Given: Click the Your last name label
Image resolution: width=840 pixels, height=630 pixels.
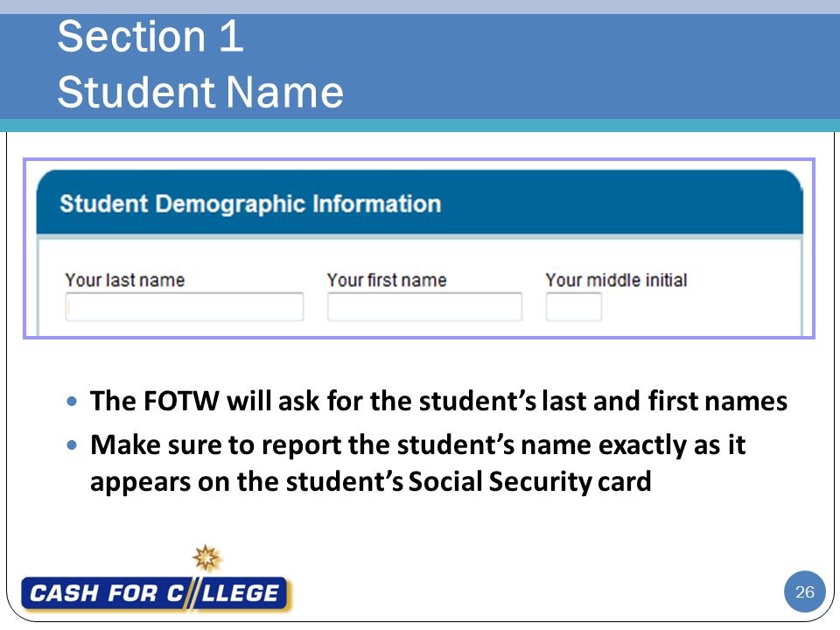Looking at the screenshot, I should click(125, 280).
